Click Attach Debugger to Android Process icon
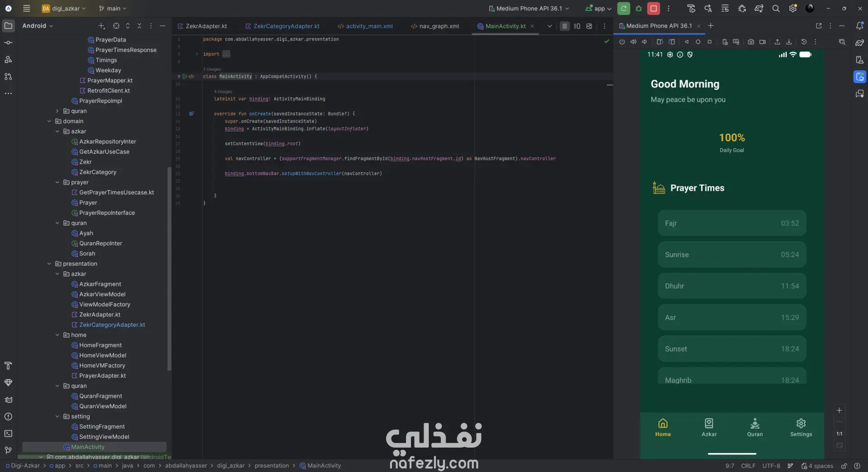 pyautogui.click(x=742, y=9)
